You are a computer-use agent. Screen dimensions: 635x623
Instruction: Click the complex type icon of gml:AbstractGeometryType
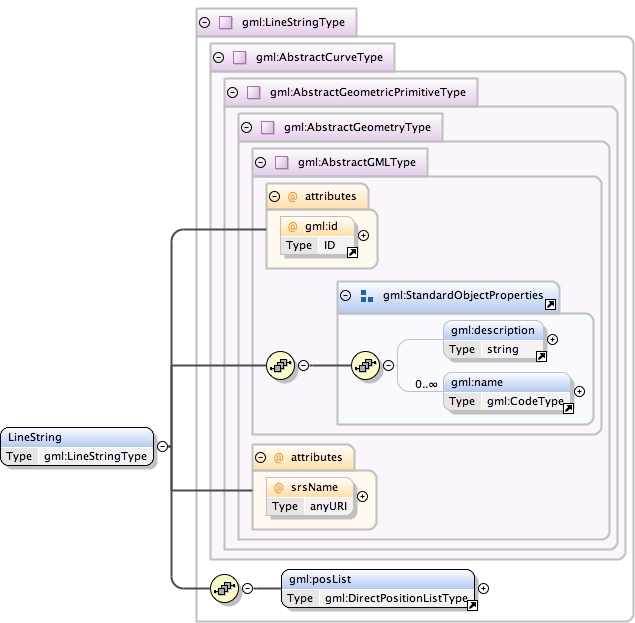click(267, 128)
